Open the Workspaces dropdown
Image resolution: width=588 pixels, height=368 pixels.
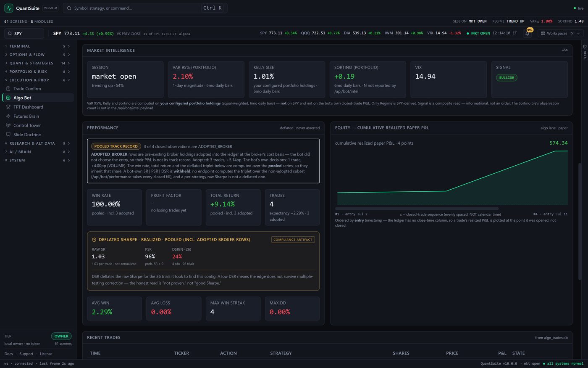pos(561,33)
